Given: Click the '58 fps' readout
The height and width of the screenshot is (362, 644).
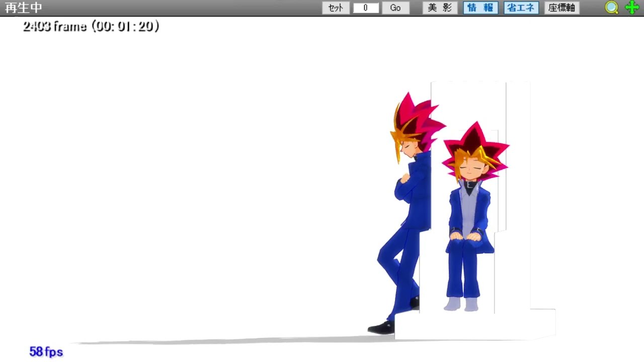Looking at the screenshot, I should pos(46,352).
